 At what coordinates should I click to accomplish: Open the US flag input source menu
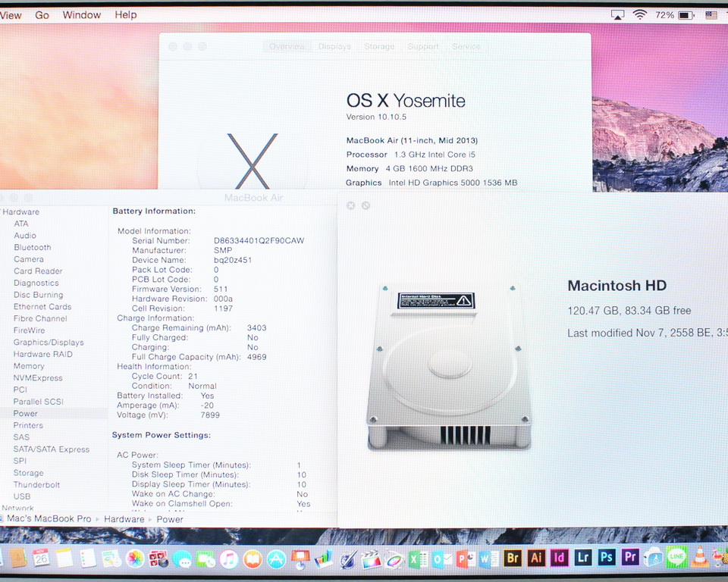711,15
